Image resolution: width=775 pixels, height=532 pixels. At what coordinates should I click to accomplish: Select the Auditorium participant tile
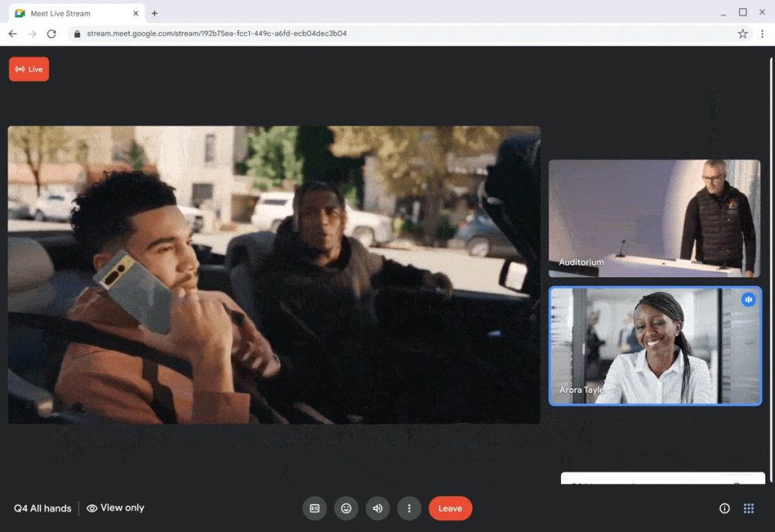(x=654, y=218)
